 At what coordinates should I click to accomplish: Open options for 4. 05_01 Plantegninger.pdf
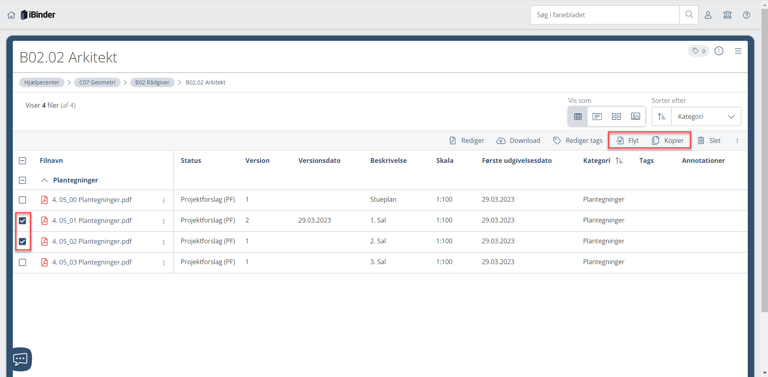(x=164, y=221)
